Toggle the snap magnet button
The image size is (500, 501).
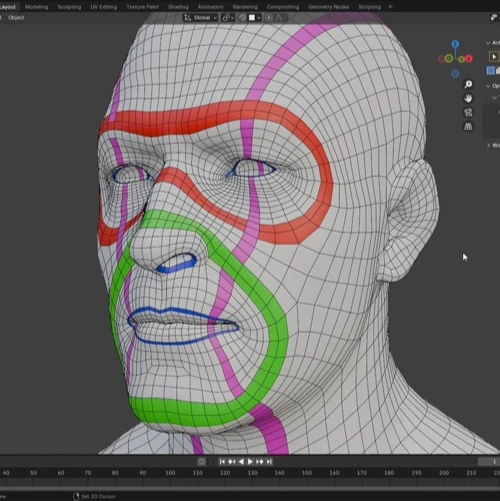point(243,18)
